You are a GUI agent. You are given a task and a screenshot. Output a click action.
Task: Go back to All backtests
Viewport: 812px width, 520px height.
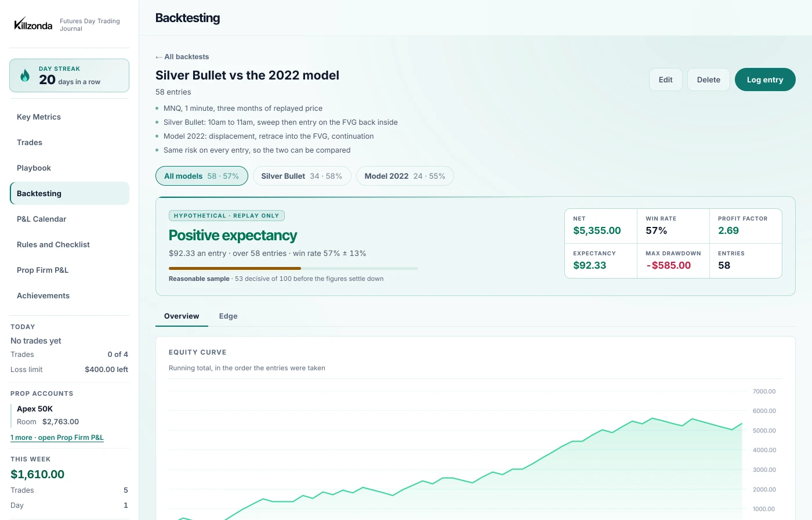[x=182, y=57]
